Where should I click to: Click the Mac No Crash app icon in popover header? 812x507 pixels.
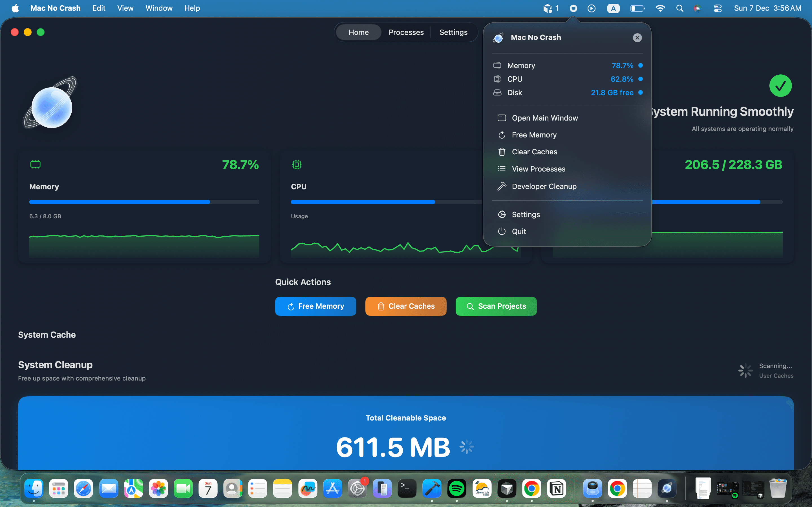498,37
